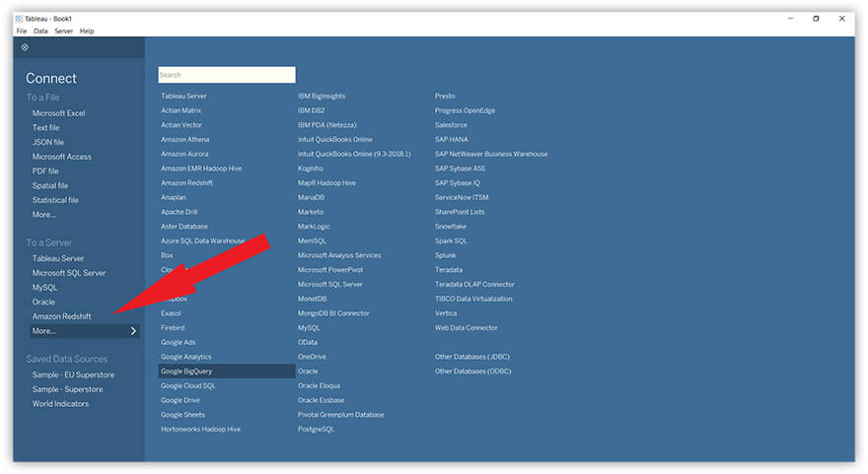868x474 pixels.
Task: Pick Google Analytics connector
Action: point(186,357)
